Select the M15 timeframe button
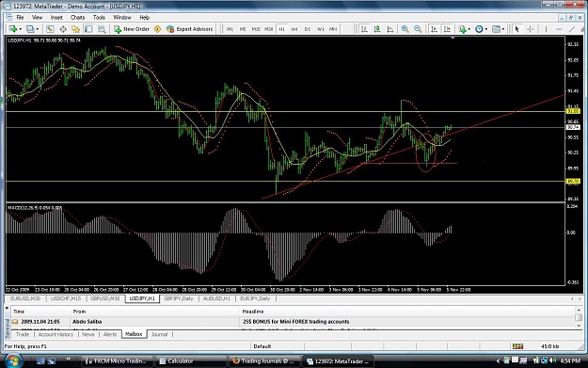 pos(256,29)
